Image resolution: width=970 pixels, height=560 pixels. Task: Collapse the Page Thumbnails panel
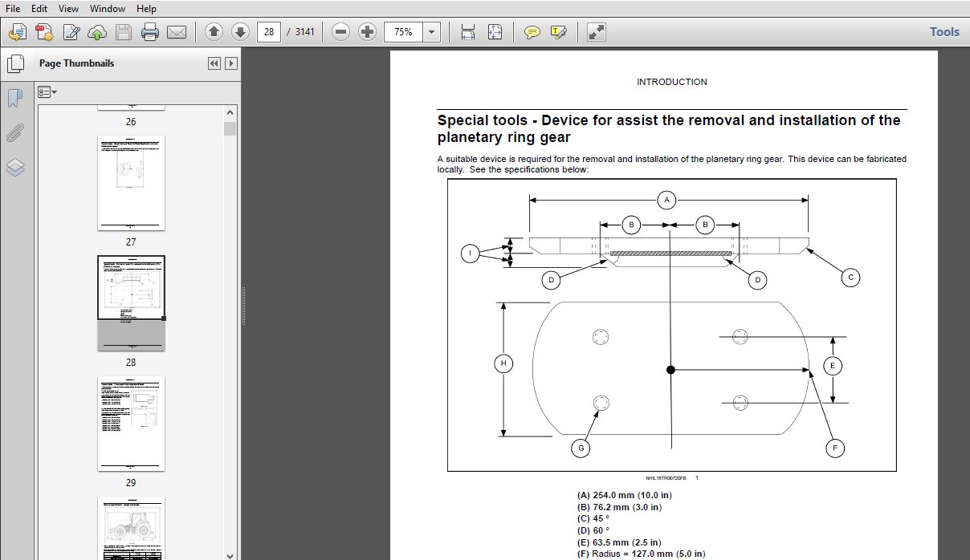click(214, 63)
